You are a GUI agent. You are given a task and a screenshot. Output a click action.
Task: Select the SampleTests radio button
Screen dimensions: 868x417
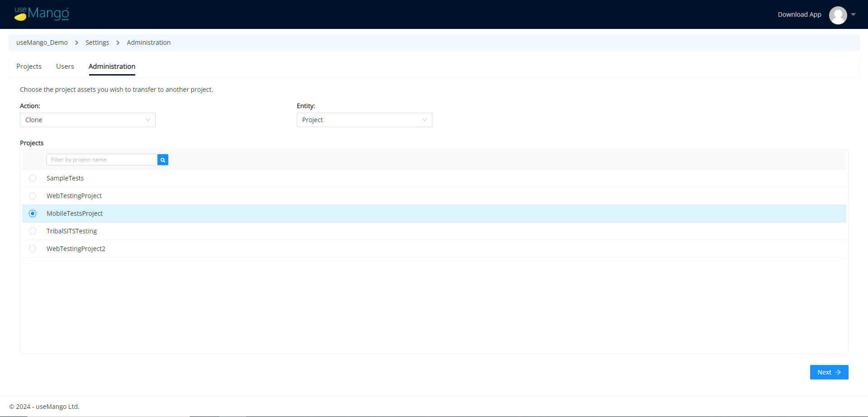(x=33, y=178)
